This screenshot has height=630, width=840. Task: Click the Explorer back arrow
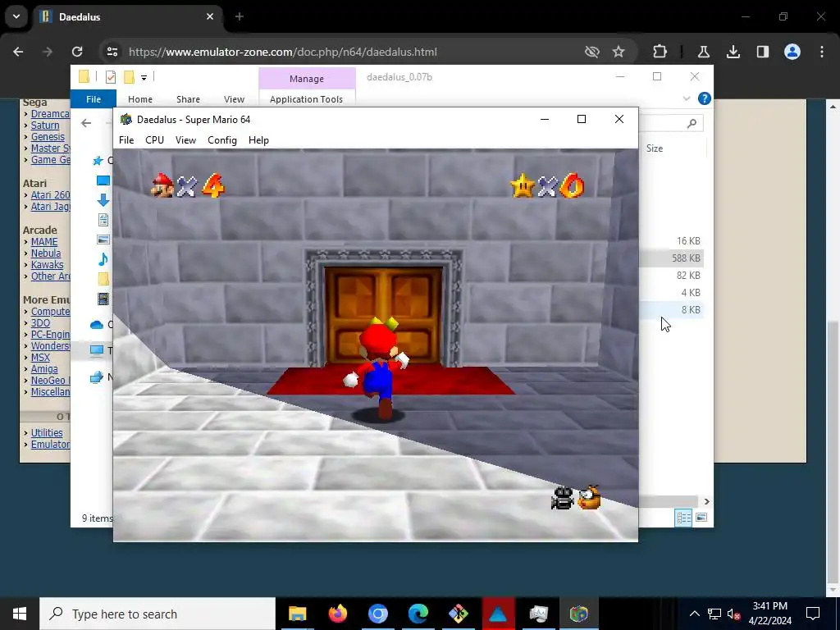point(86,123)
